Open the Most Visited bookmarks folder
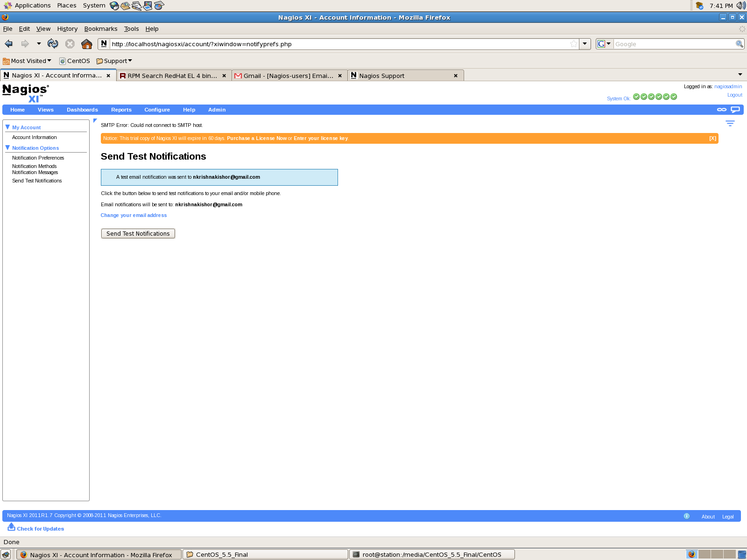 (27, 61)
